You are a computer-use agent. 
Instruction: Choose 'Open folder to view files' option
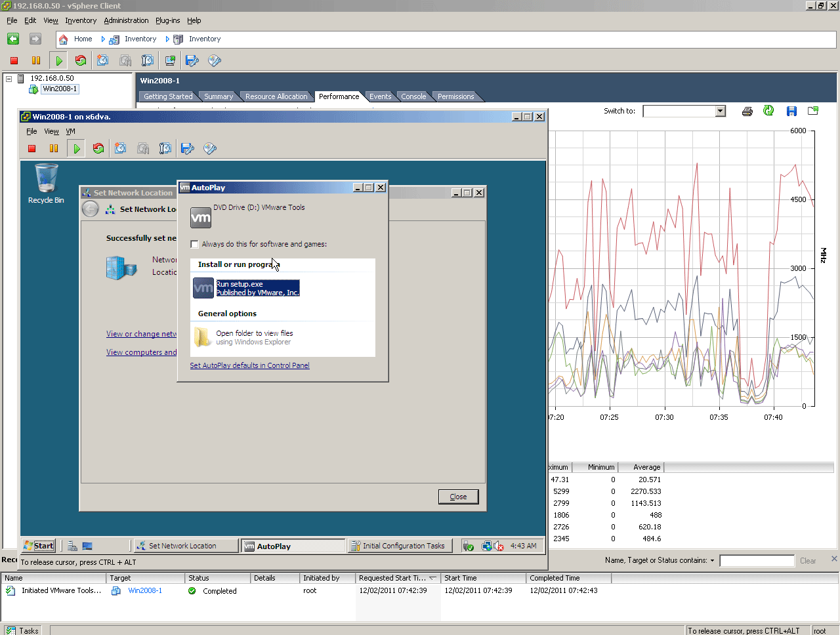(x=255, y=337)
